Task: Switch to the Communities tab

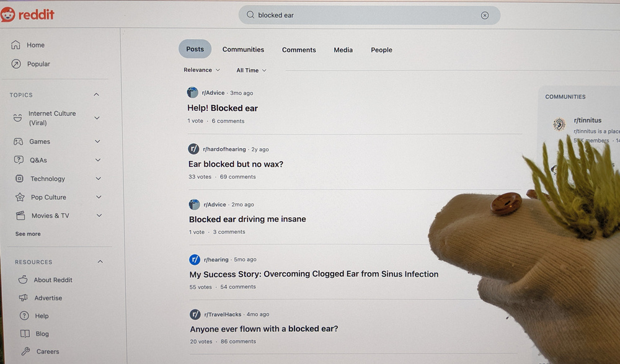Action: tap(243, 50)
